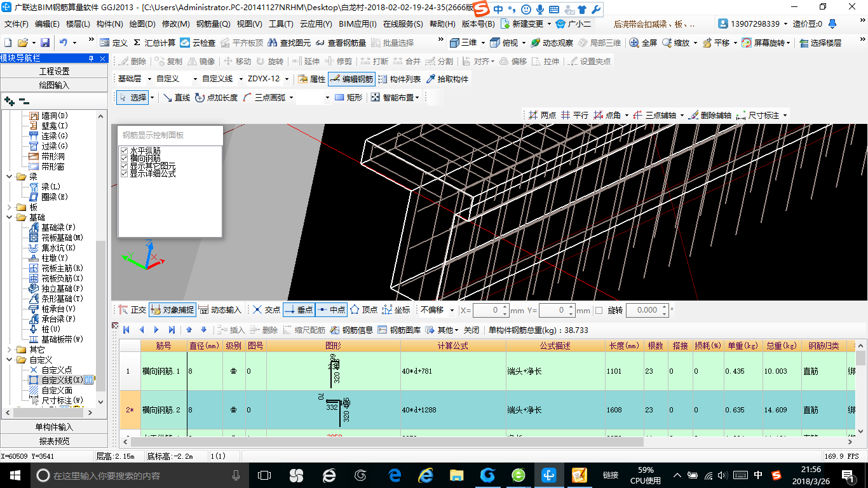Viewport: 868px width, 488px height.
Task: Go to first rebar record arrow
Action: point(126,330)
